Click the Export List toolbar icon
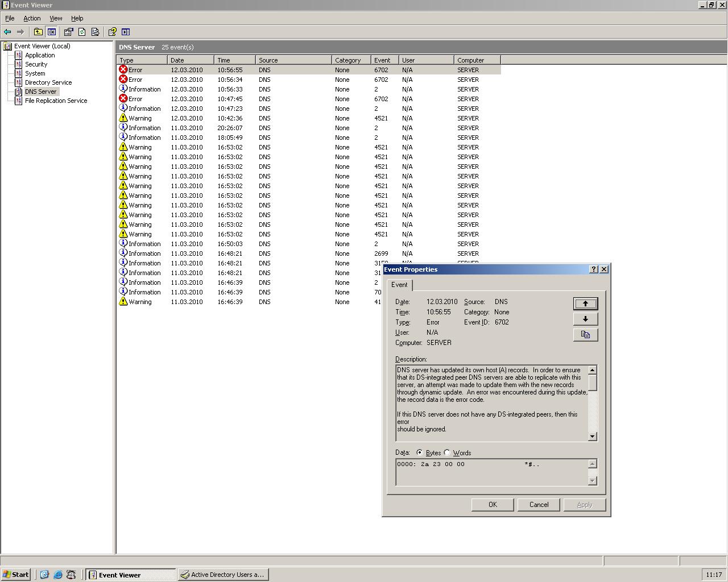Screen dimensions: 728x582 (95, 32)
